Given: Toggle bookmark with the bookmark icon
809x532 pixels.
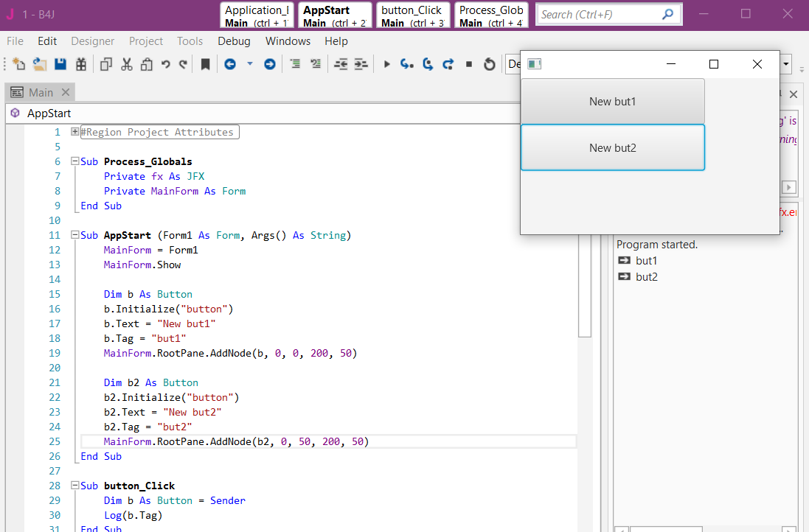Looking at the screenshot, I should tap(205, 65).
